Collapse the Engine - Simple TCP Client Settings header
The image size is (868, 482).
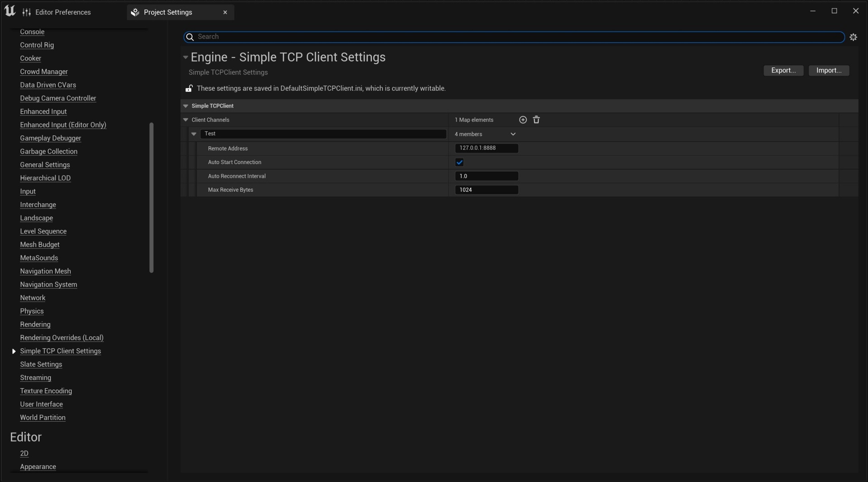[x=185, y=57]
